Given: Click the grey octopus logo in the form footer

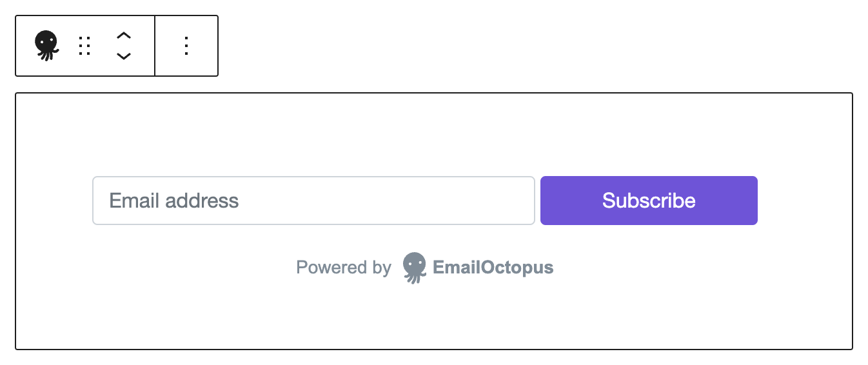Looking at the screenshot, I should tap(414, 268).
